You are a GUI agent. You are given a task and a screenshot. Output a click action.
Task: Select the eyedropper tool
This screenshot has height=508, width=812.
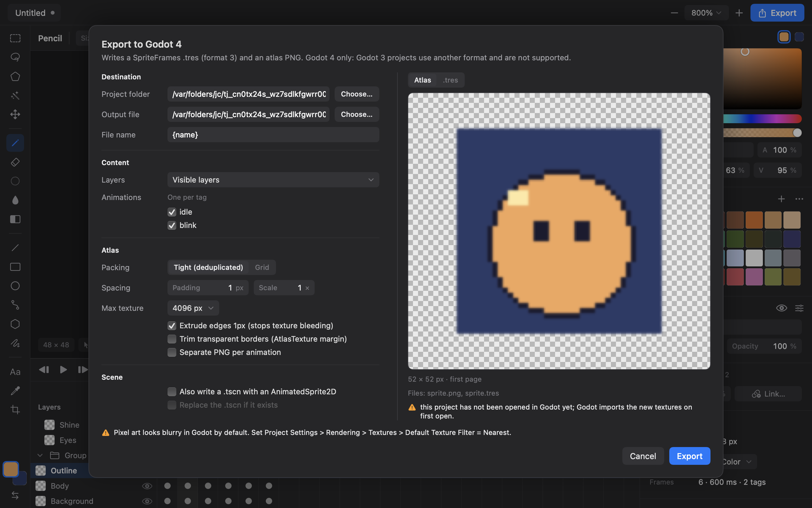[x=15, y=391]
